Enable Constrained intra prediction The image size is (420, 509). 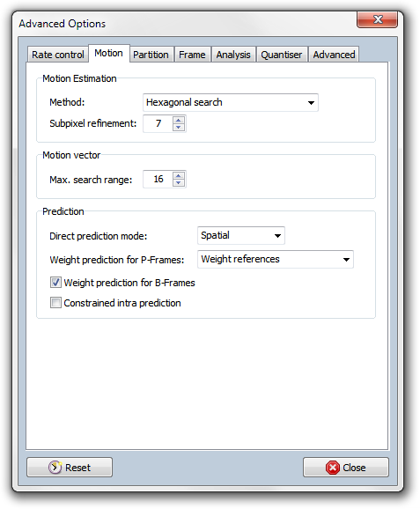coord(55,303)
